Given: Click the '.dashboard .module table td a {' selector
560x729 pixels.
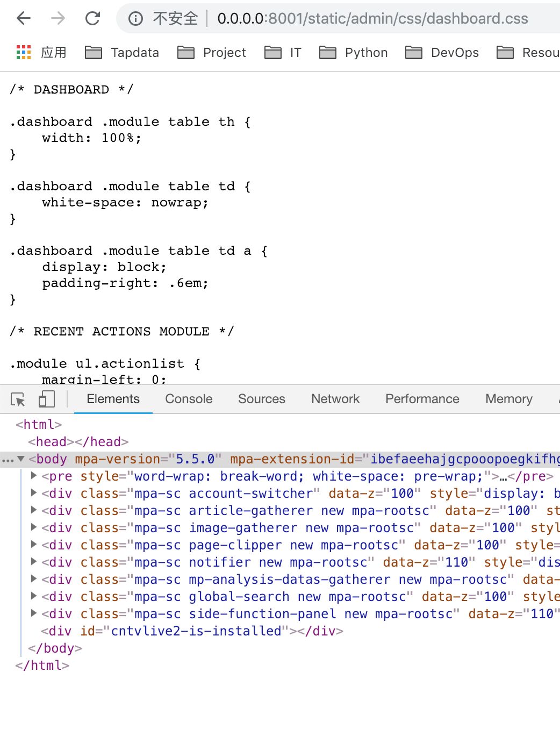Looking at the screenshot, I should [x=138, y=251].
